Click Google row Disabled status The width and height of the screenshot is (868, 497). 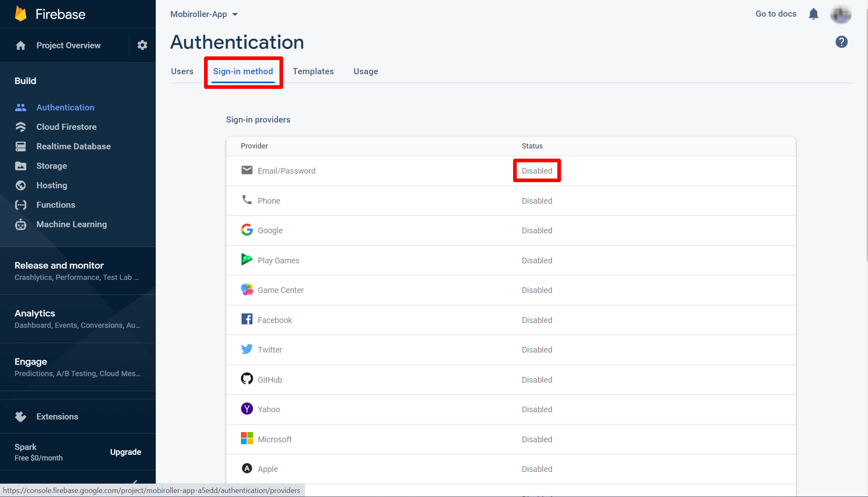click(537, 230)
